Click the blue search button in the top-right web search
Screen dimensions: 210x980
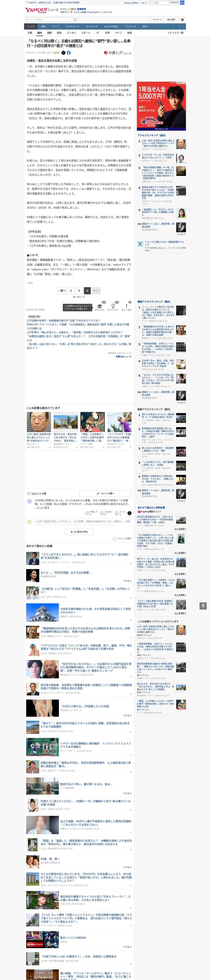pos(182,3)
